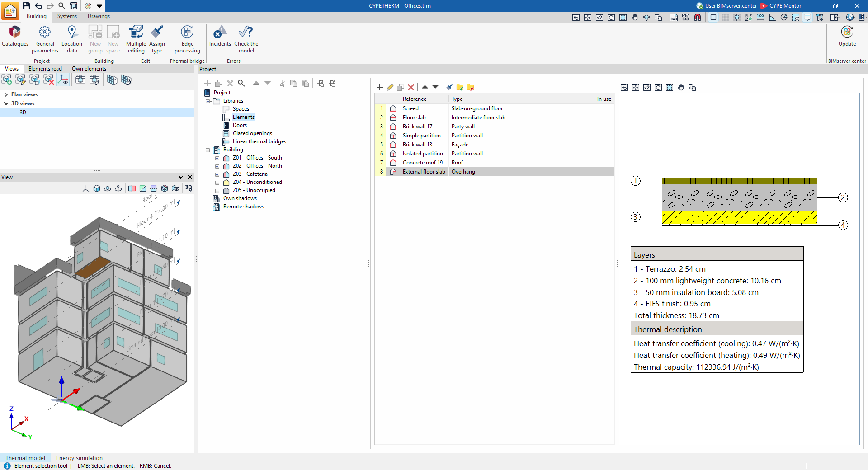868x470 pixels.
Task: Select the Glazed openings library item
Action: [252, 133]
